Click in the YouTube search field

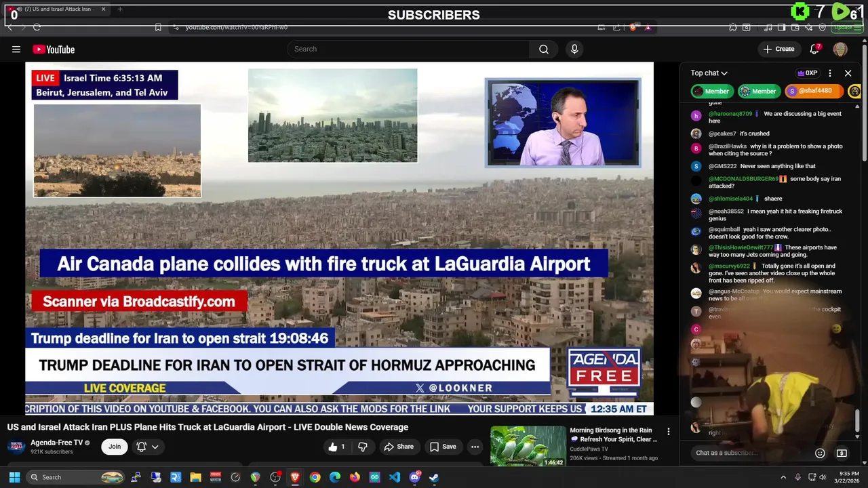pos(408,49)
